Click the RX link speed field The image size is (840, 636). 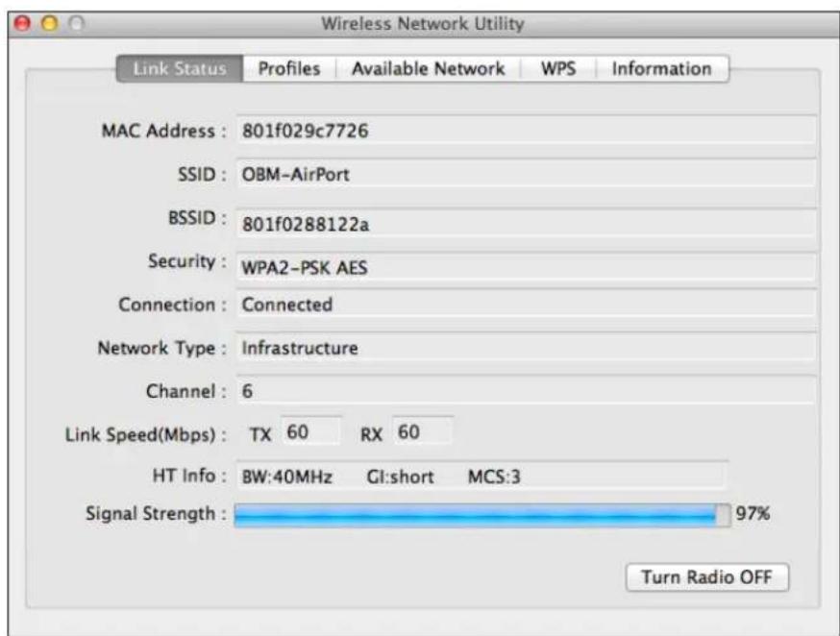coord(420,432)
